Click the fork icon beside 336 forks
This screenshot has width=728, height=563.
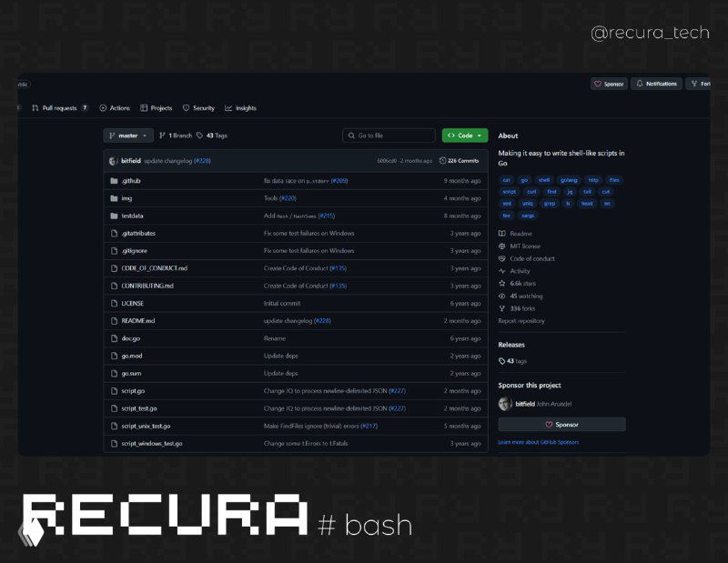tap(503, 307)
